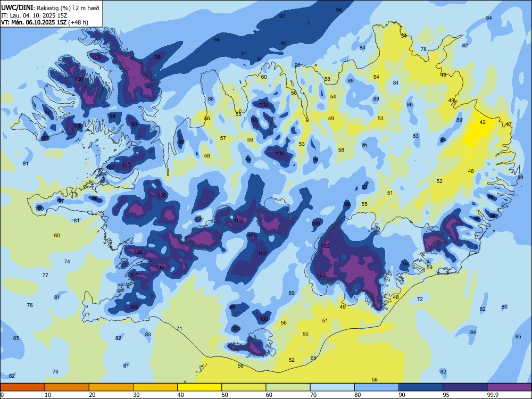The height and width of the screenshot is (399, 532).
Task: Select the 20–30 legend color segment
Action: pyautogui.click(x=111, y=387)
